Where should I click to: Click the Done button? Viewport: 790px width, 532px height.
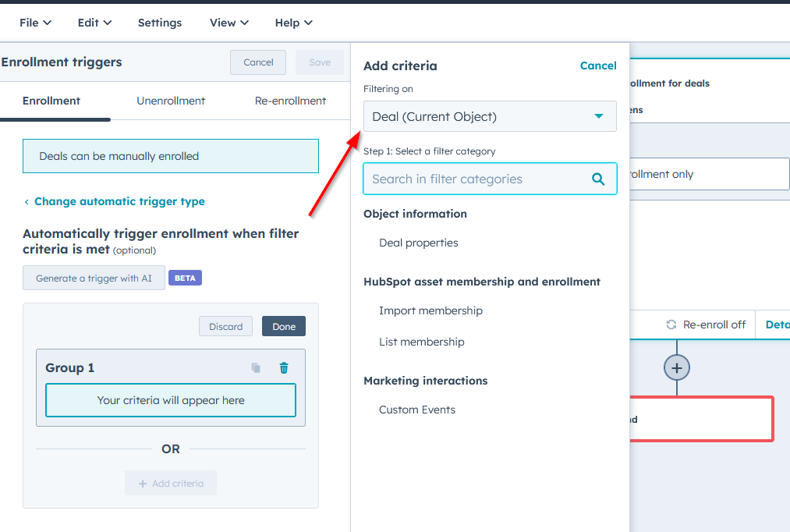tap(283, 326)
